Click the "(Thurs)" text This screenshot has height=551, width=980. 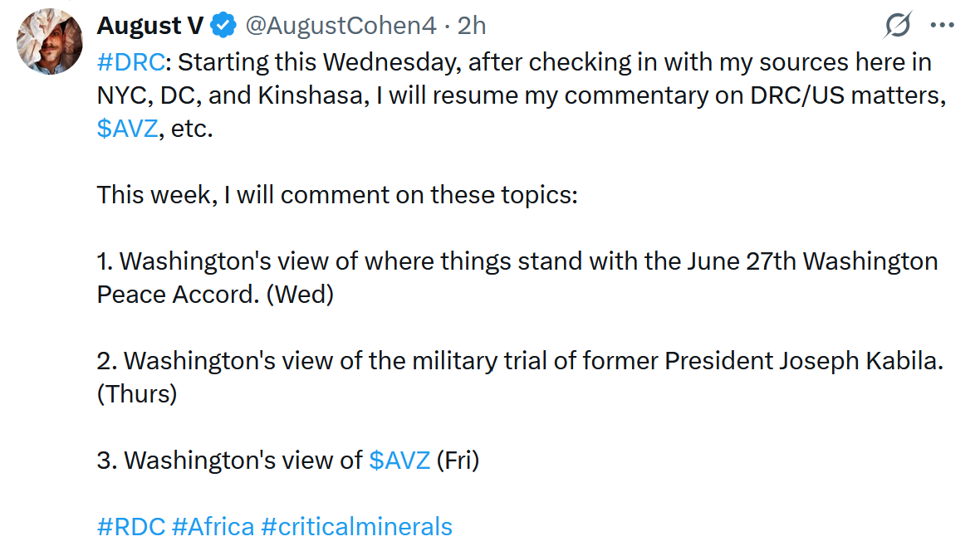tap(137, 394)
